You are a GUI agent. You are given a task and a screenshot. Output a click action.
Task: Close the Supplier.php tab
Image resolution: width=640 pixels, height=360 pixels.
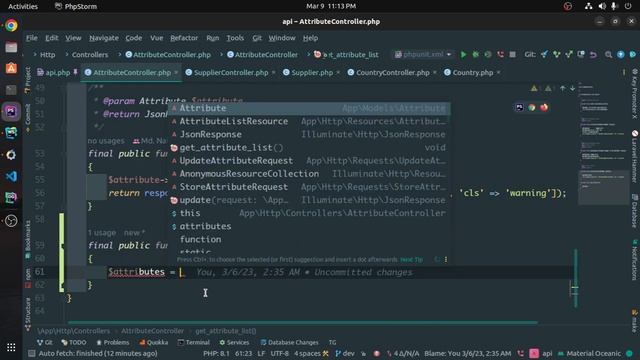(338, 73)
